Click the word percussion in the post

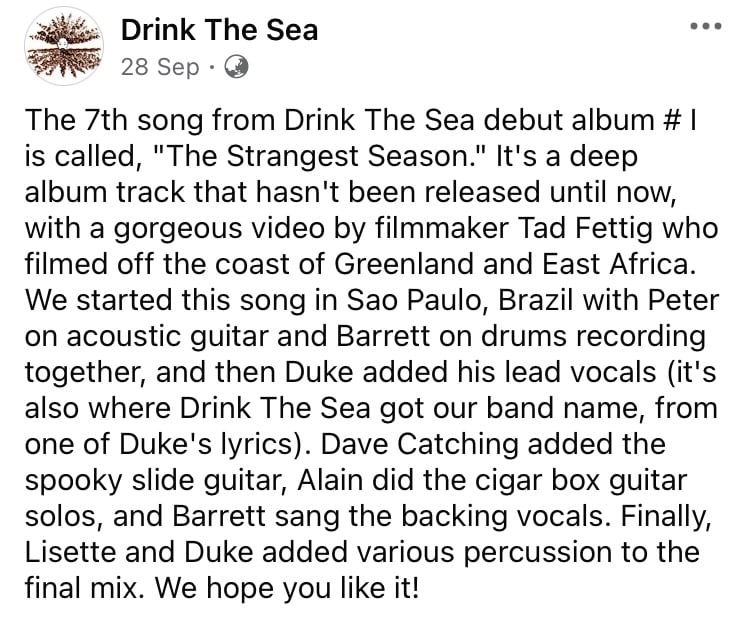538,552
